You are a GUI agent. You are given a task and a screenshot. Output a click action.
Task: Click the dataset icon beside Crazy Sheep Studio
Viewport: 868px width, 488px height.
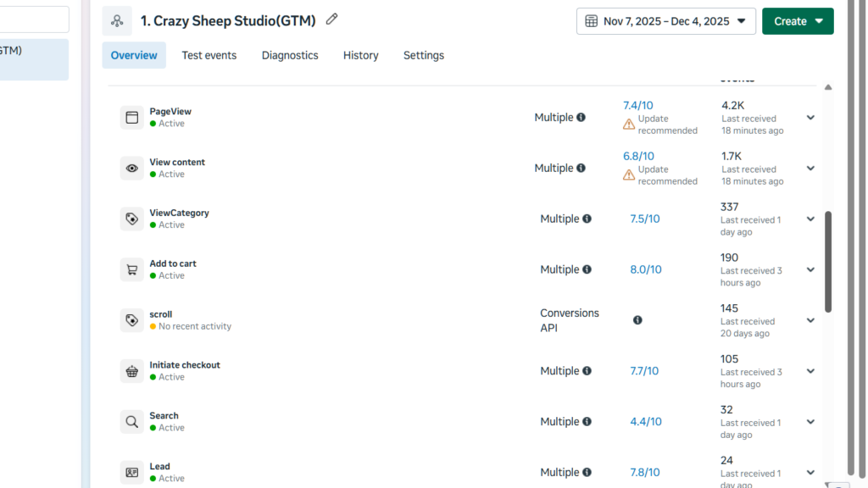point(117,21)
